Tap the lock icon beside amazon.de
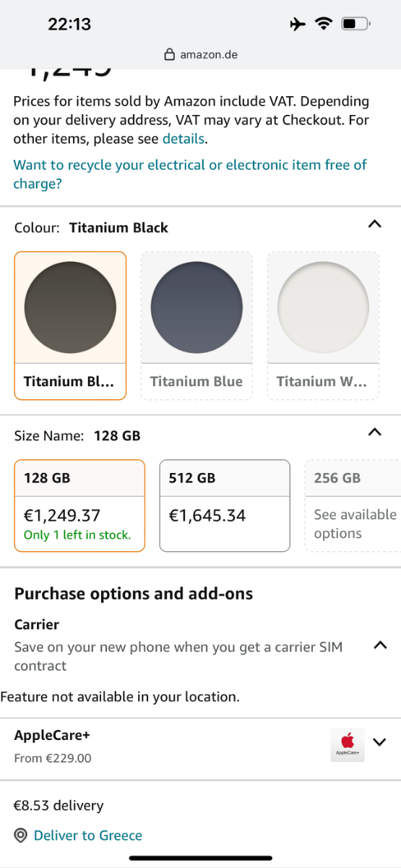Screen dimensions: 401x868 point(170,54)
